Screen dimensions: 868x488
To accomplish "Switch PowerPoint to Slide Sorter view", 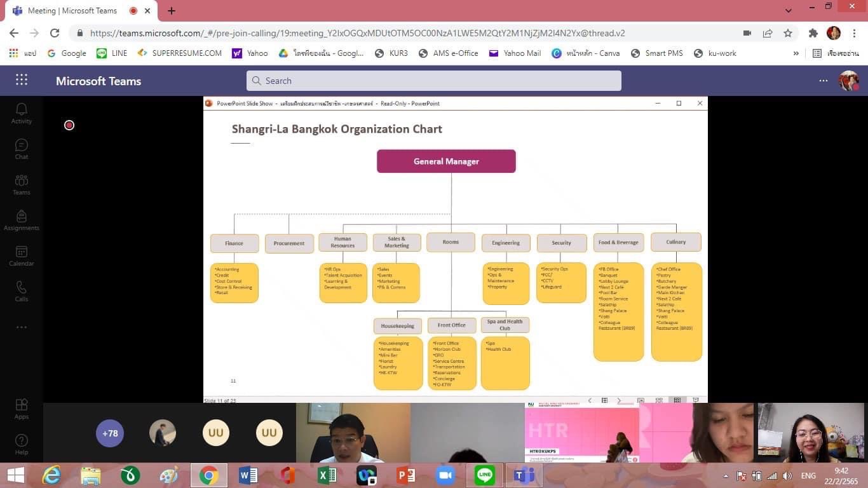I will point(659,400).
